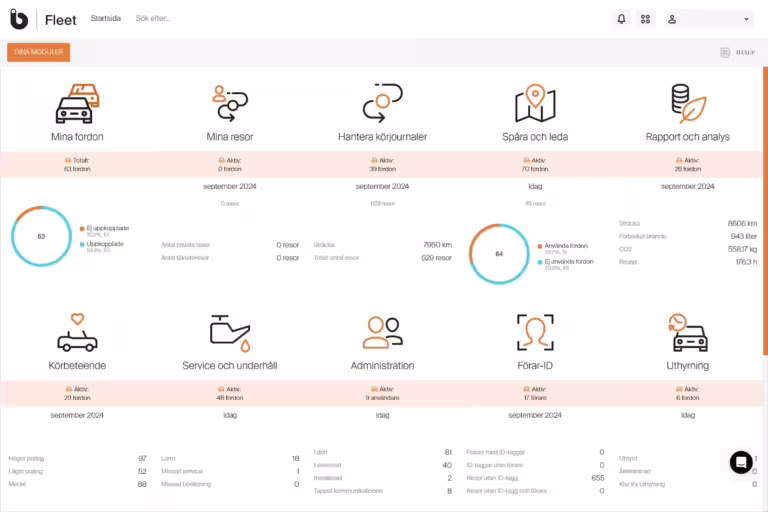Click the Aktiv 48 fordon status
The width and height of the screenshot is (768, 512).
click(230, 393)
